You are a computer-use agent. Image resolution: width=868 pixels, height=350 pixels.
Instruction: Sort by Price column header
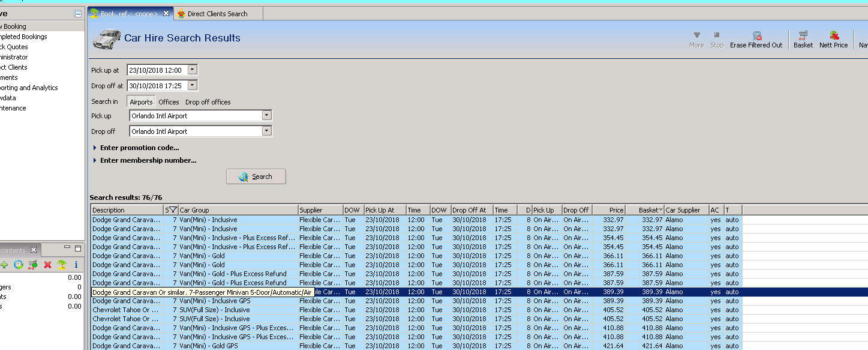point(609,210)
